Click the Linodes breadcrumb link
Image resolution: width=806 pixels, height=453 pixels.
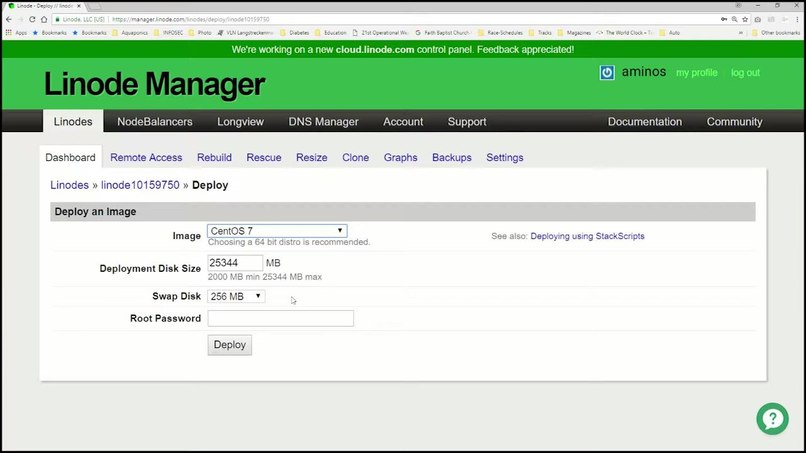[x=69, y=185]
